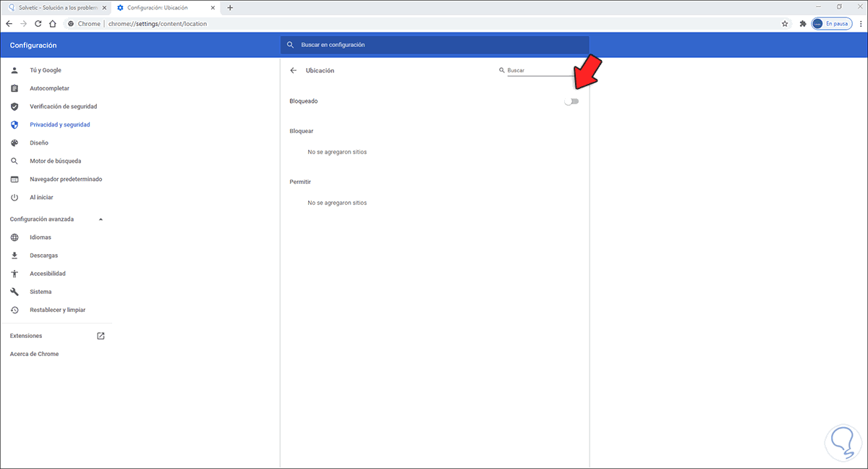Click the Navegador predeterminado window icon
The height and width of the screenshot is (469, 868).
pyautogui.click(x=14, y=179)
